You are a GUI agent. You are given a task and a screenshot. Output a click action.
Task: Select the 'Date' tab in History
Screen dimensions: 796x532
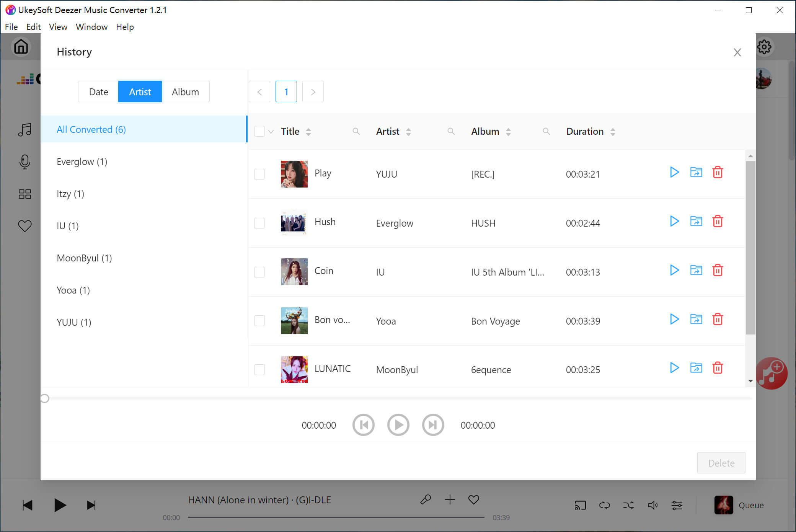click(98, 91)
